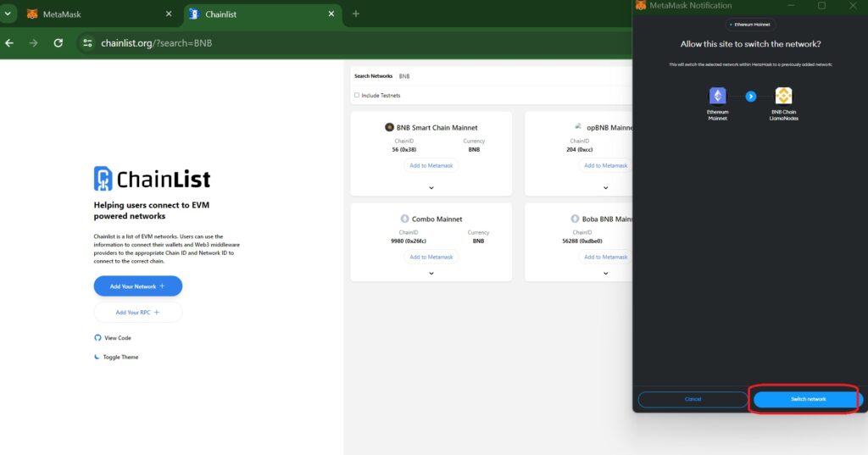868x455 pixels.
Task: Click the BNB Smart Chain Mainnet icon
Action: (389, 127)
